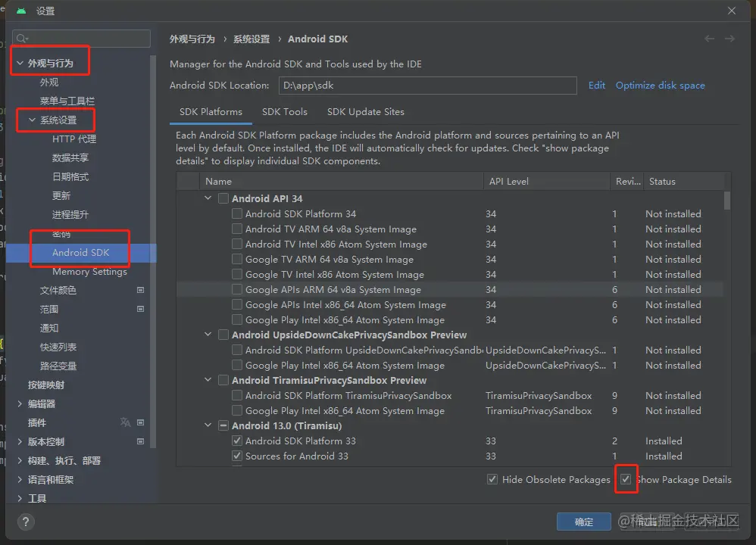The height and width of the screenshot is (545, 756).
Task: Check the Android API 34 group checkbox
Action: click(223, 198)
